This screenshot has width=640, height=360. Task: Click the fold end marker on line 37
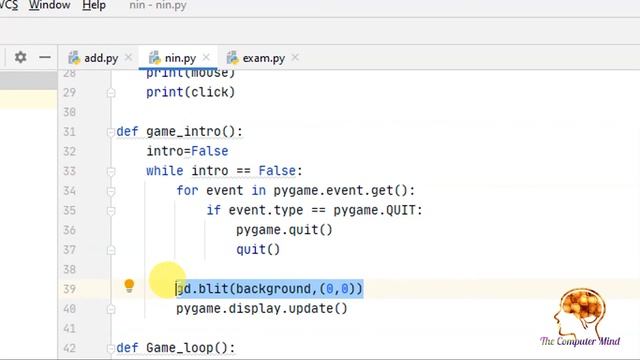(111, 250)
